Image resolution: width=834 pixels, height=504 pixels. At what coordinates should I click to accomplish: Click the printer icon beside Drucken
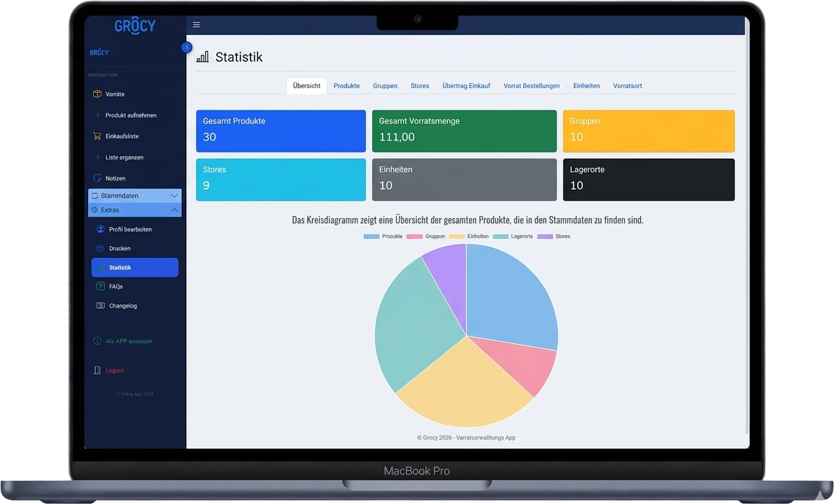pyautogui.click(x=100, y=248)
